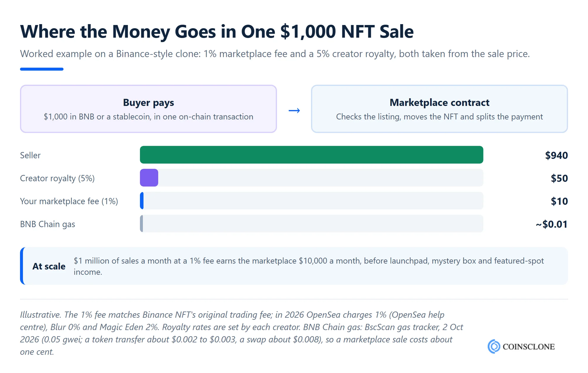Viewport: 588px width, 373px height.
Task: Click the COINSCLONE brand name text
Action: 529,347
